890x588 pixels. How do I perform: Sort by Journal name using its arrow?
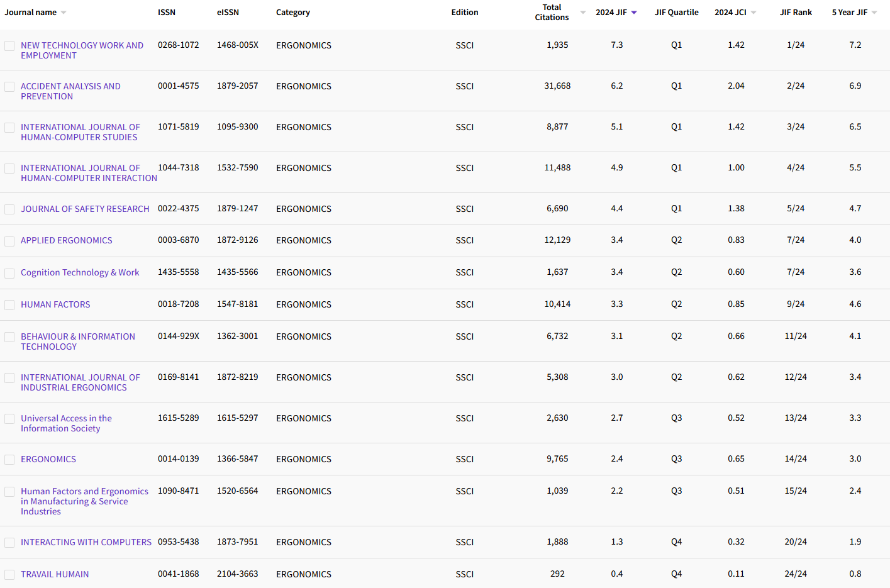pyautogui.click(x=64, y=13)
